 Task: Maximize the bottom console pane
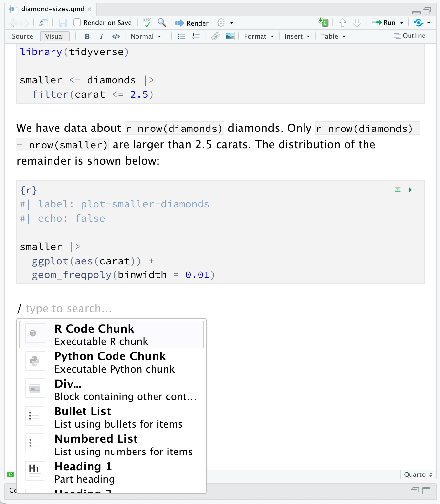coord(426,491)
